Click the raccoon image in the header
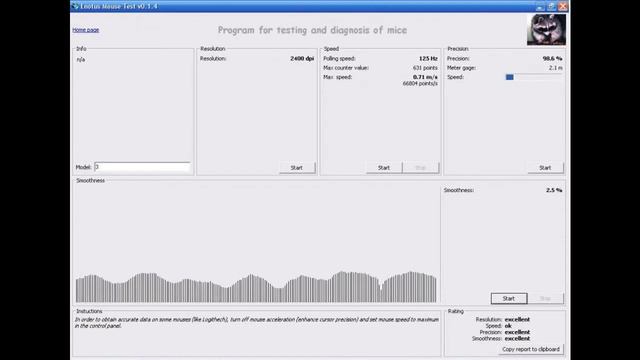Screen dimensions: 640x360 (x=546, y=29)
